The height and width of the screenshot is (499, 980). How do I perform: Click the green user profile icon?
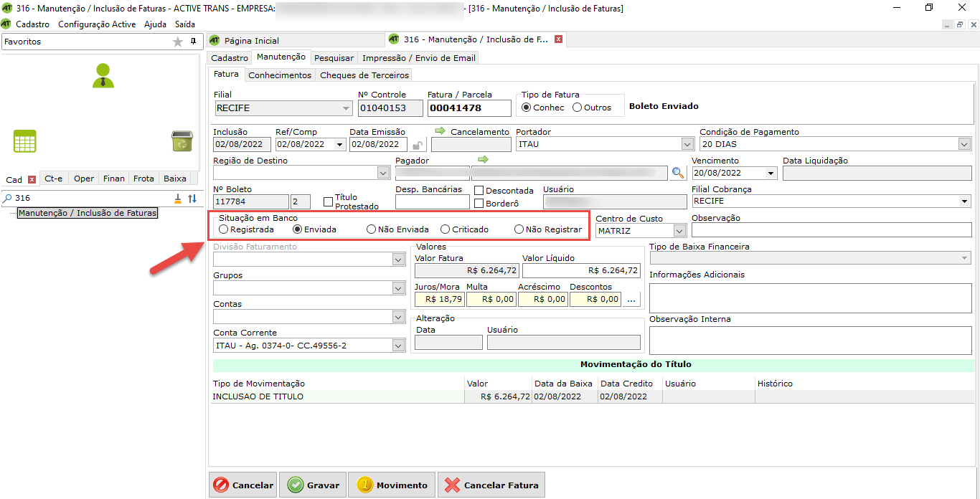pyautogui.click(x=103, y=76)
